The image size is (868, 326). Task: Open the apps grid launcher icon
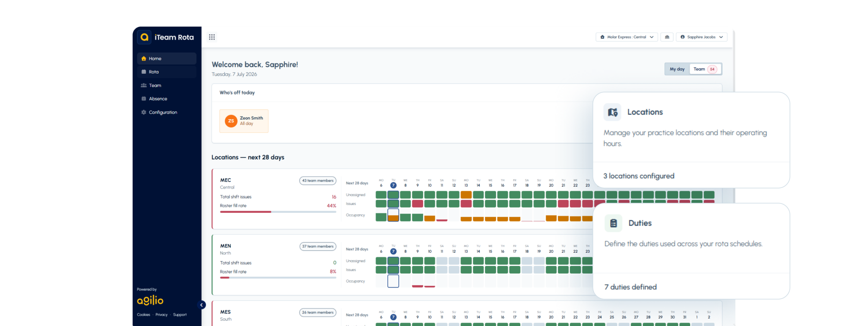(x=212, y=37)
